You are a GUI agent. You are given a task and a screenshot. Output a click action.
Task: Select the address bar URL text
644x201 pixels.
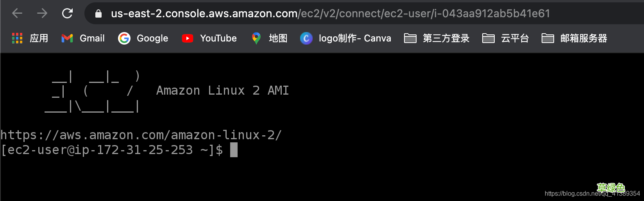tap(330, 14)
